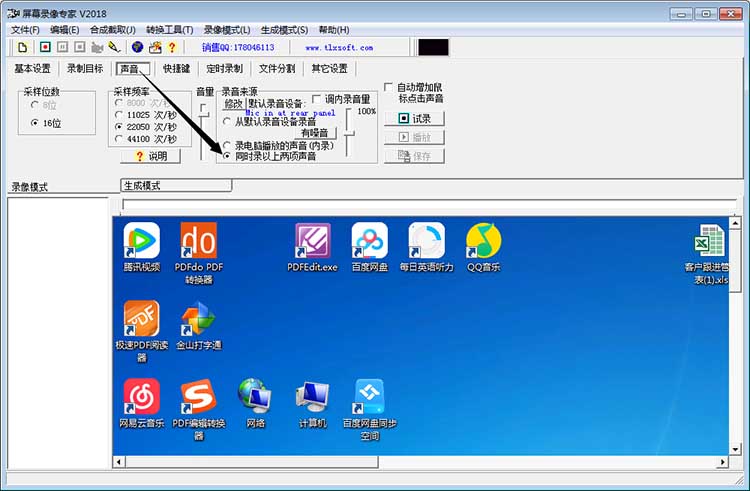Open the 网络 desktop icon
750x491 pixels.
pyautogui.click(x=255, y=403)
